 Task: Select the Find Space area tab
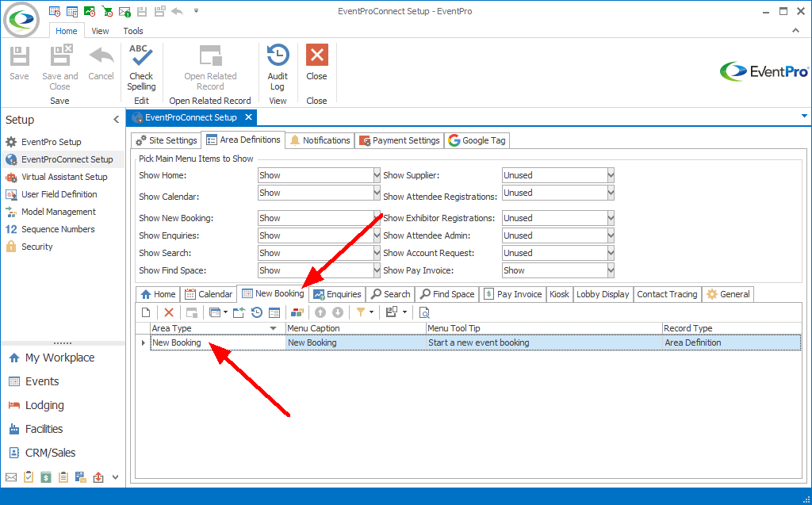point(447,294)
